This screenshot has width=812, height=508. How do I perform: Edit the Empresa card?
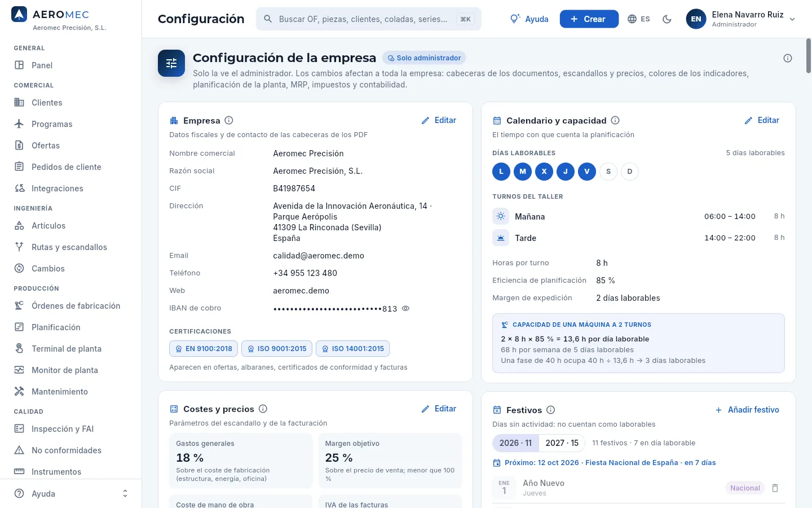[439, 120]
